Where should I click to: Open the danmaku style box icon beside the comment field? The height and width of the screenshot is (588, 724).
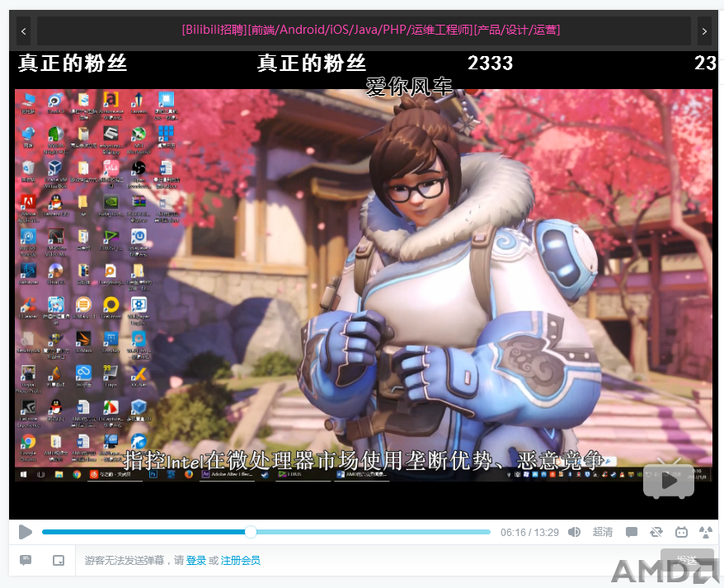[x=59, y=560]
